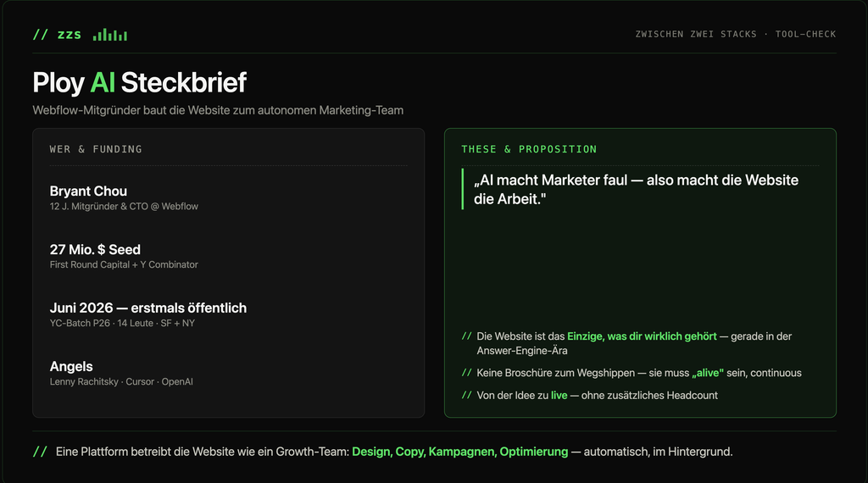Click footer text "Eine Plattform betreibt die Website"

145,452
